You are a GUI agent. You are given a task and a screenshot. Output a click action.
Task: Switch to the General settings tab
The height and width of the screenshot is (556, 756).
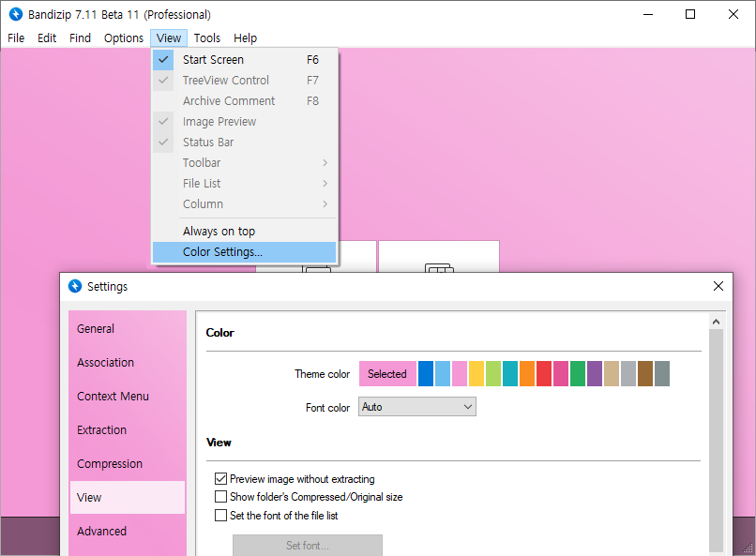[x=96, y=329]
